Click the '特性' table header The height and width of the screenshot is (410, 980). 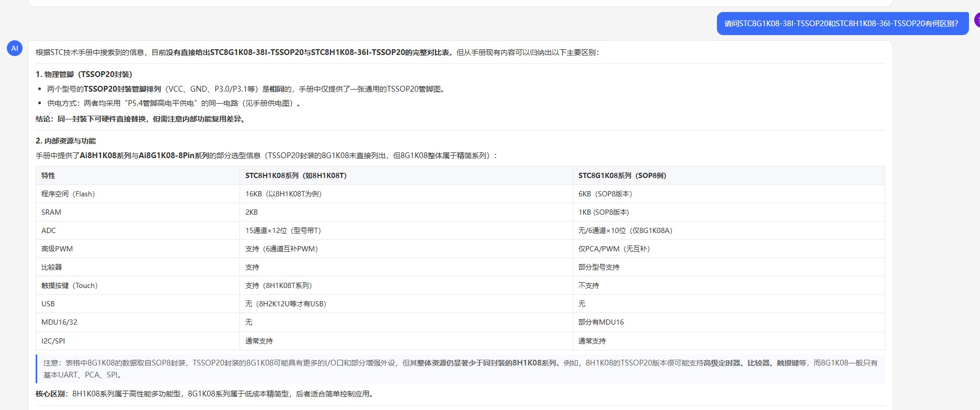pyautogui.click(x=138, y=175)
